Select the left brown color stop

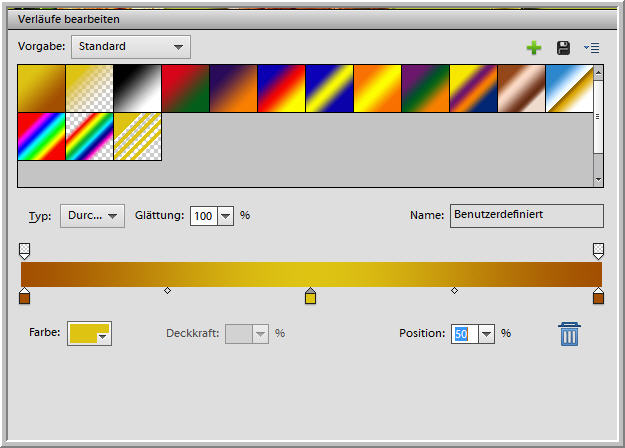[x=24, y=296]
